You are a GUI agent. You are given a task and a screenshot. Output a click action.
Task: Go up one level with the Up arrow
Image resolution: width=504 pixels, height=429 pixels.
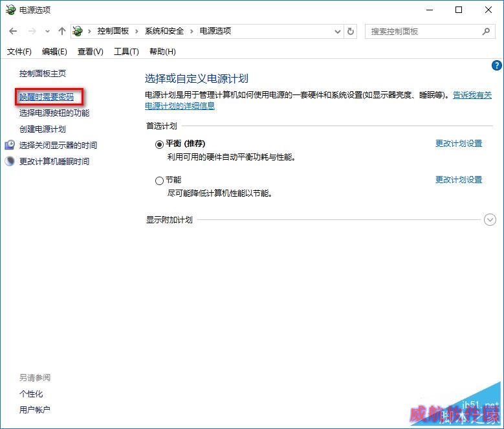pyautogui.click(x=61, y=31)
